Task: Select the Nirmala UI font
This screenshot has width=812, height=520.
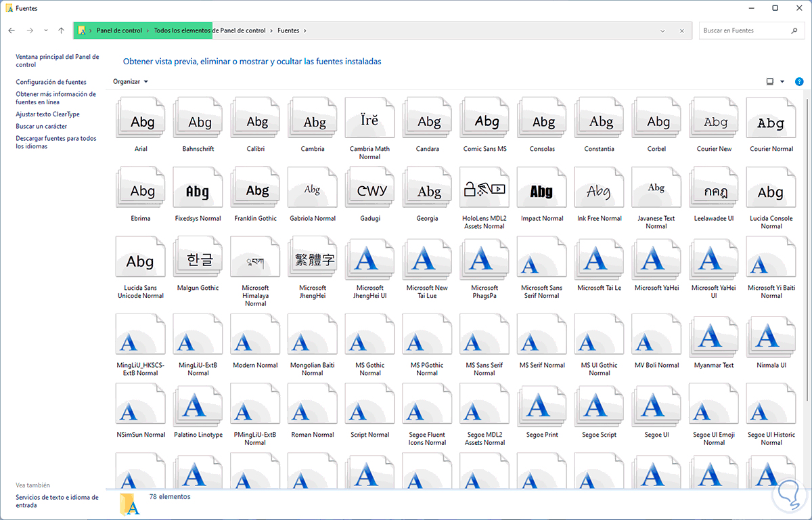Action: [x=771, y=336]
